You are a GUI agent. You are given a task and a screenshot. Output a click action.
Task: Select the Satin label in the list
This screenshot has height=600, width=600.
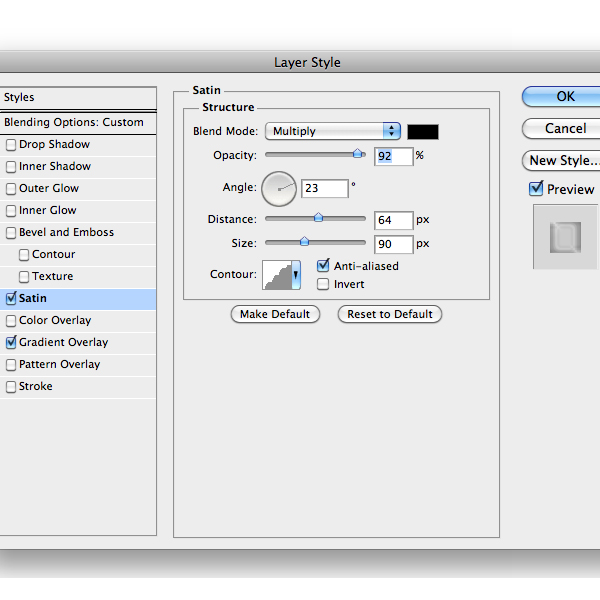pos(33,298)
